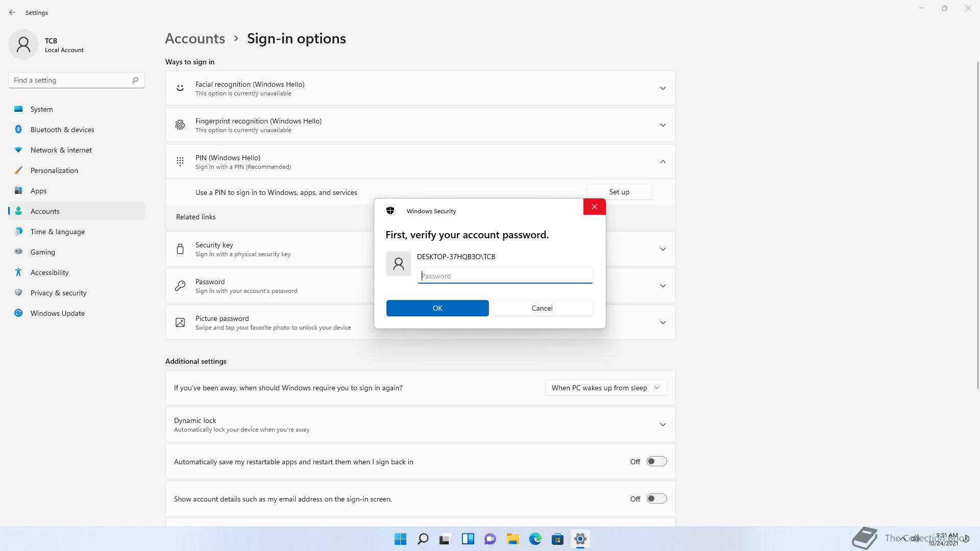
Task: Click the Accessibility figure icon
Action: (18, 272)
